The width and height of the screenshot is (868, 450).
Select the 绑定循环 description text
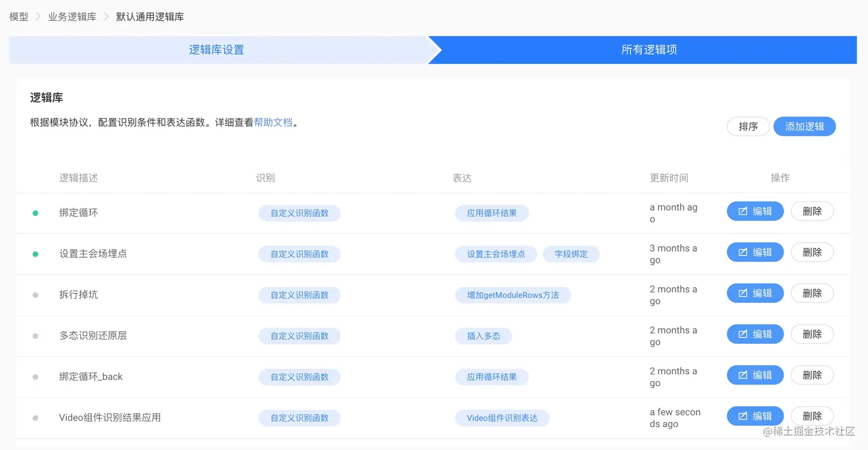79,212
